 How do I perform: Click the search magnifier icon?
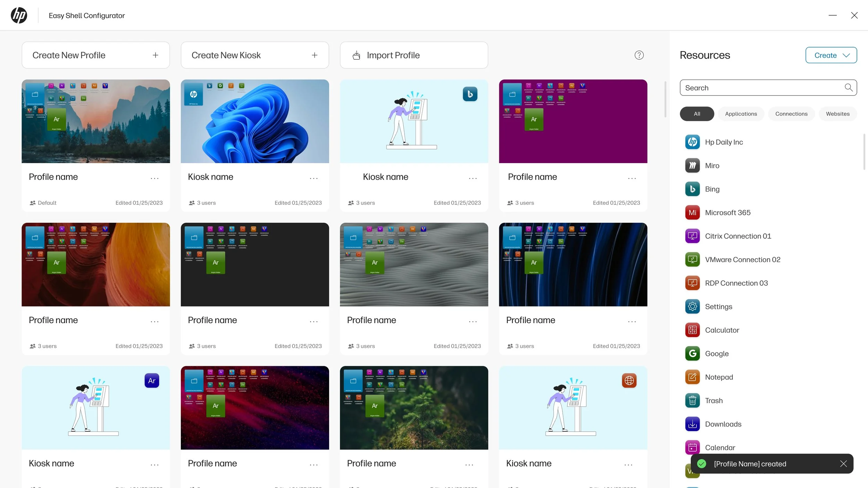tap(848, 88)
